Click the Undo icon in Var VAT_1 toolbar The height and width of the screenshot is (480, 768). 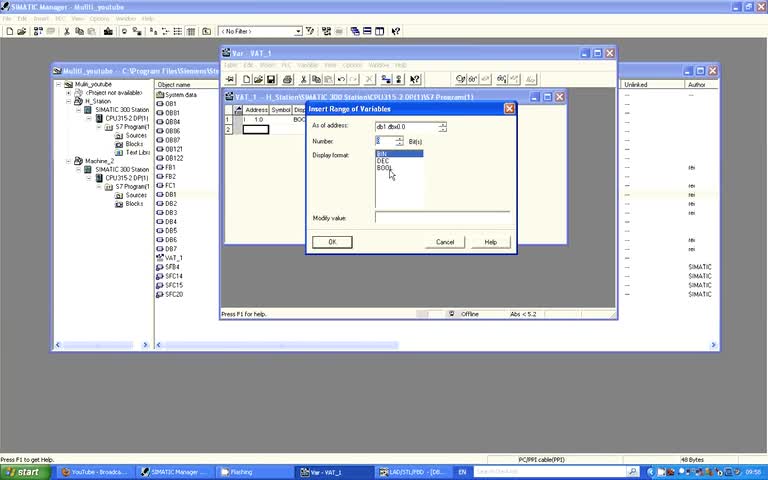click(341, 79)
